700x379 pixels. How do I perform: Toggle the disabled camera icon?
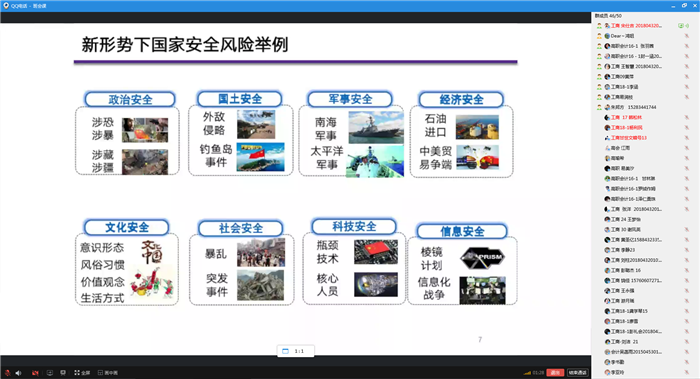coord(35,373)
